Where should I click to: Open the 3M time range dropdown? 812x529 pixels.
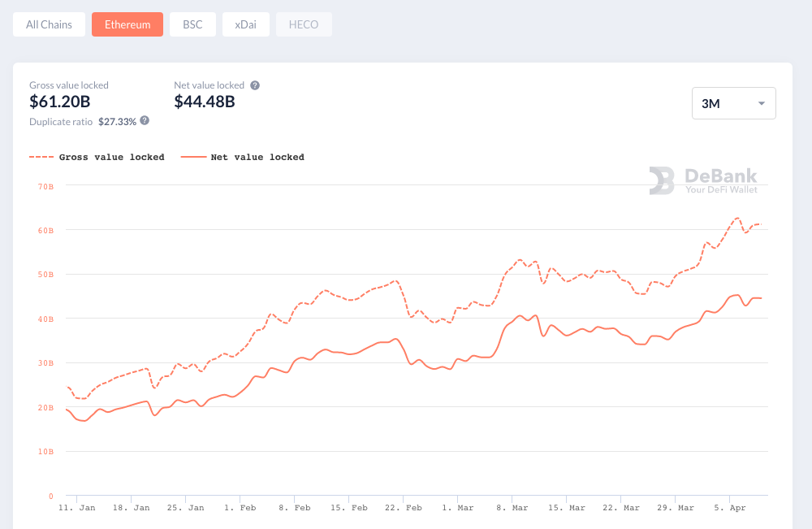pyautogui.click(x=733, y=103)
